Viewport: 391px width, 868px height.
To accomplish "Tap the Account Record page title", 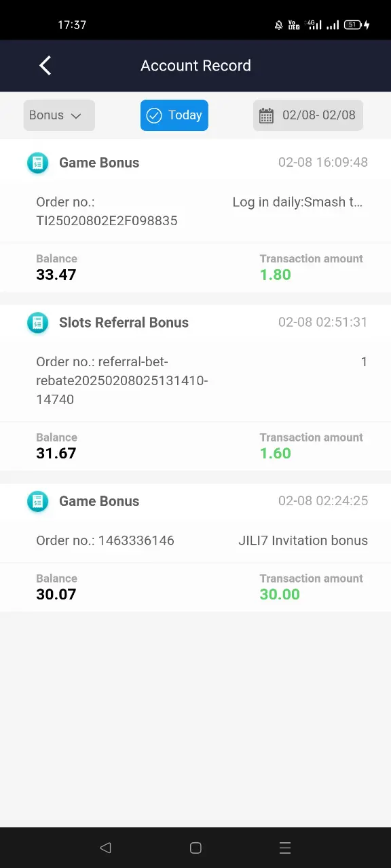I will (195, 66).
